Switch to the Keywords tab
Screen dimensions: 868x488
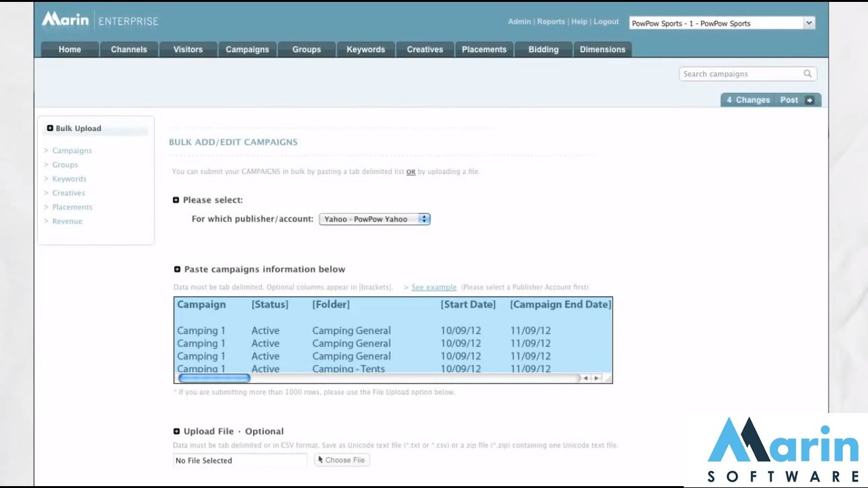click(x=365, y=49)
